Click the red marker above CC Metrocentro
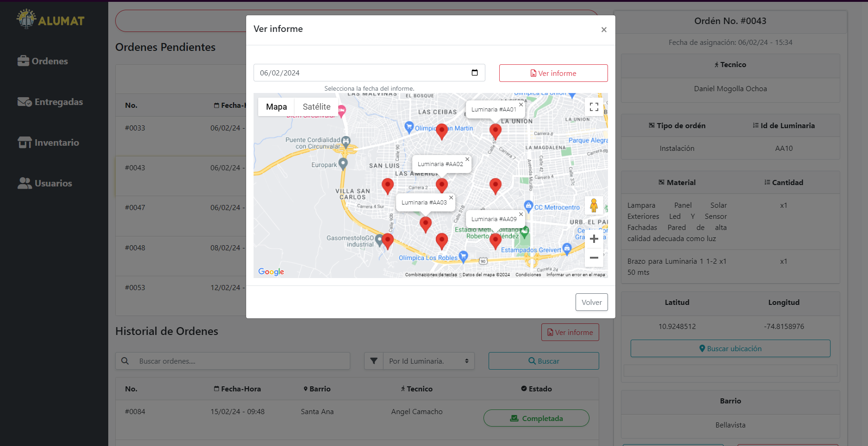This screenshot has height=446, width=868. click(496, 186)
